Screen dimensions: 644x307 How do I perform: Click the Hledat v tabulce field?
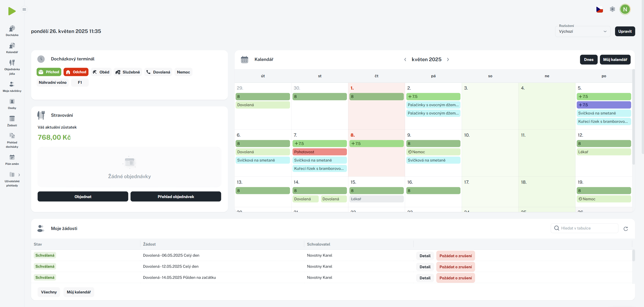[x=584, y=228]
